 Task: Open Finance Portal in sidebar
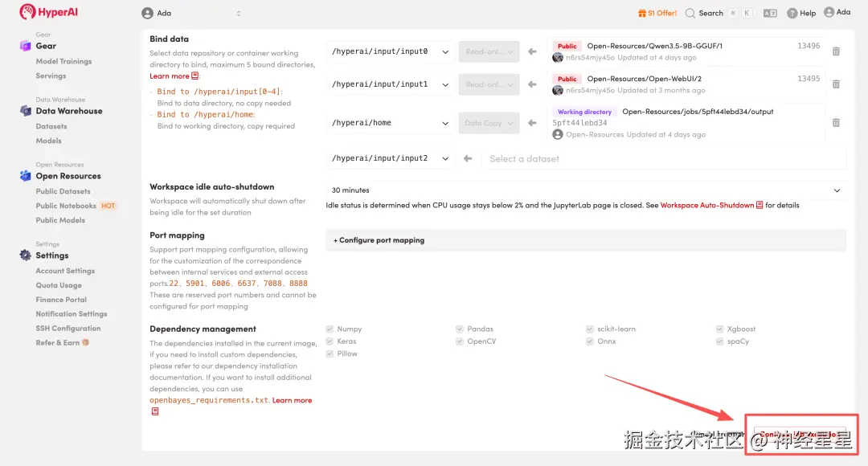[61, 300]
